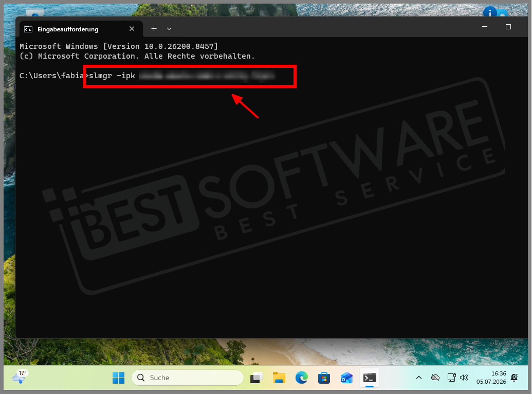The image size is (532, 394).
Task: Open the Windows Start menu
Action: [x=118, y=378]
